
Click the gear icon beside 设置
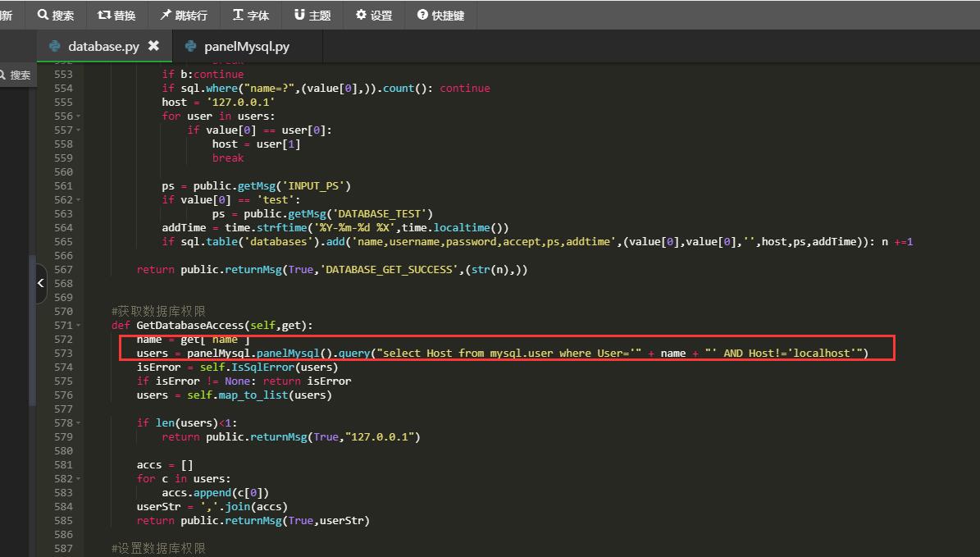pyautogui.click(x=362, y=15)
